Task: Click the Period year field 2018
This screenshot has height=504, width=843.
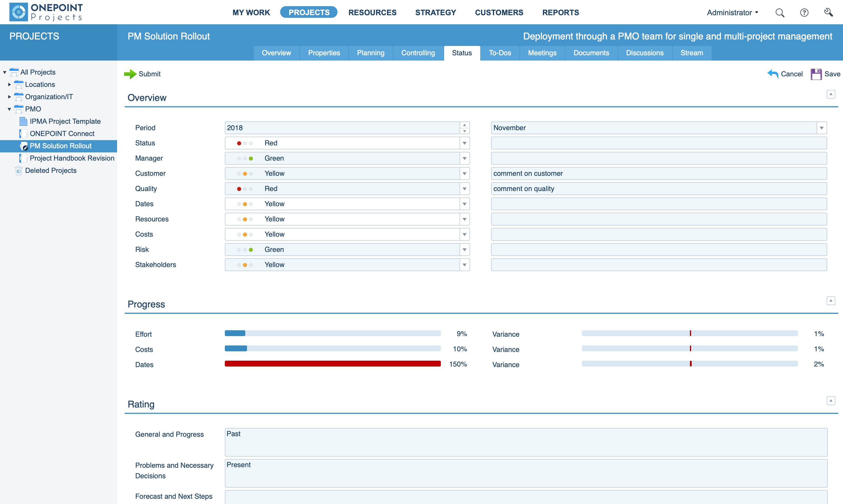Action: pos(342,128)
